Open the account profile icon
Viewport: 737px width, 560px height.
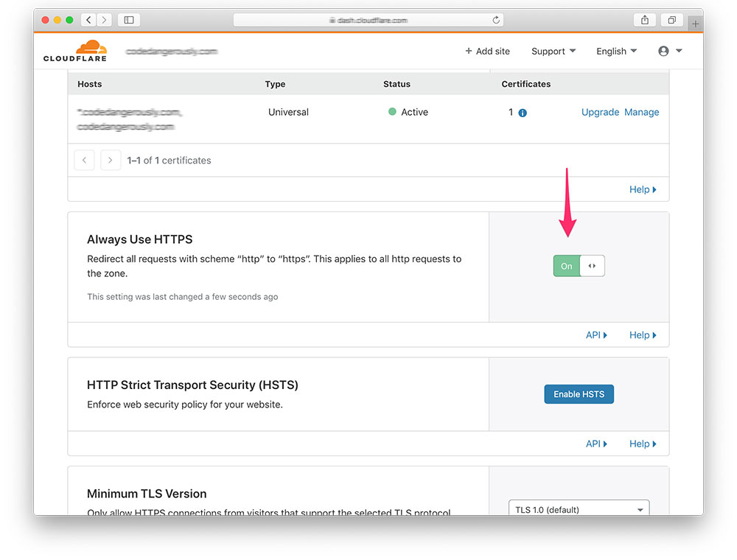(x=663, y=51)
